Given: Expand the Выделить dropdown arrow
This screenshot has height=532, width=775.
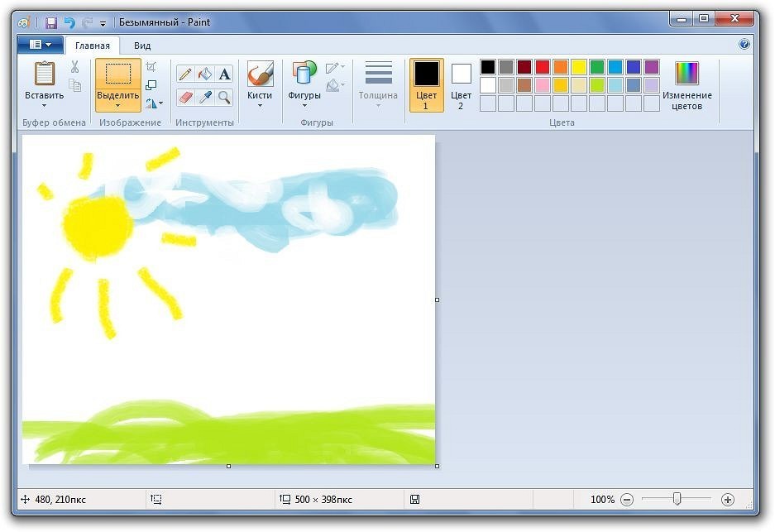Looking at the screenshot, I should click(117, 106).
